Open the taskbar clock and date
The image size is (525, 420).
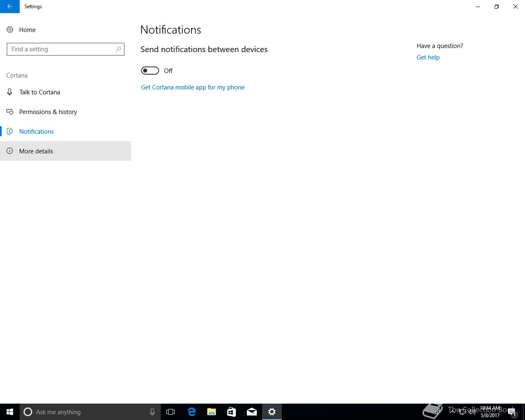[x=490, y=412]
